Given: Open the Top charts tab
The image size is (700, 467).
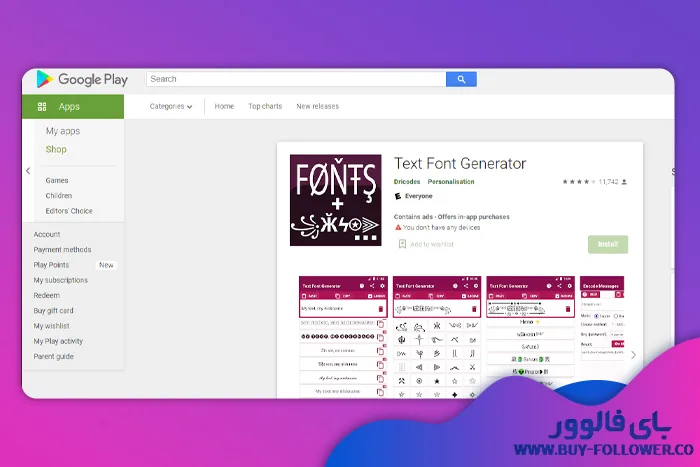Looking at the screenshot, I should [x=265, y=107].
